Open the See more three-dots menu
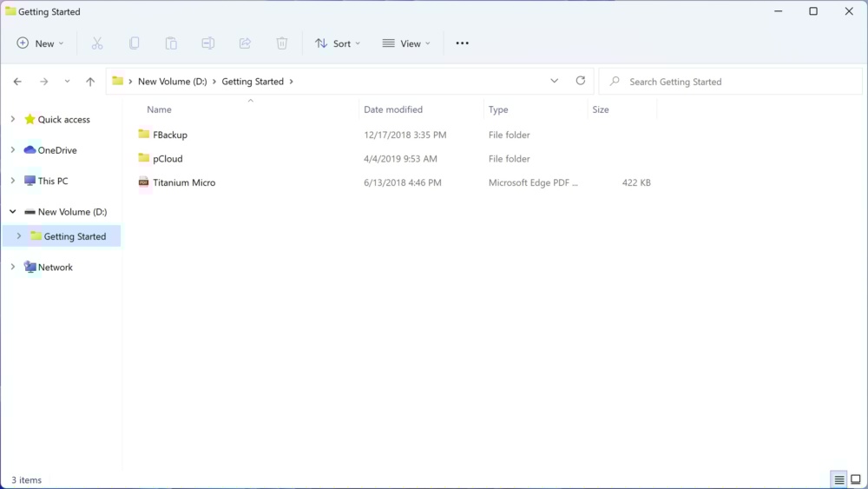 (463, 43)
